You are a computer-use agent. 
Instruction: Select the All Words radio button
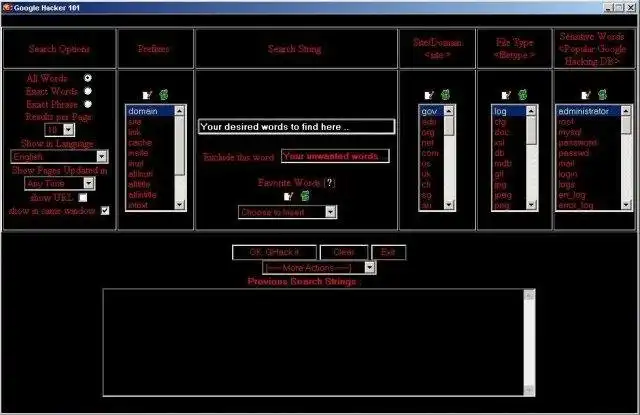(88, 78)
